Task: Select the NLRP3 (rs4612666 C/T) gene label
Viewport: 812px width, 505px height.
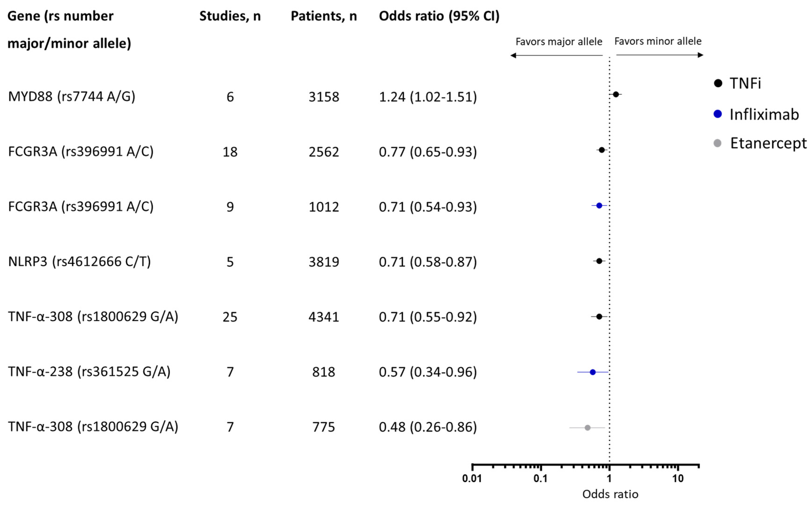Action: (x=79, y=262)
